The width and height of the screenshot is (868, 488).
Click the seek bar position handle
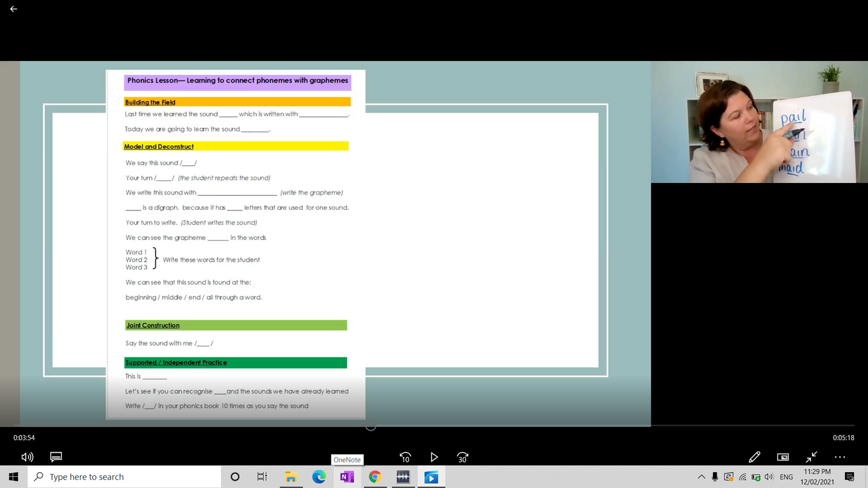tap(371, 426)
